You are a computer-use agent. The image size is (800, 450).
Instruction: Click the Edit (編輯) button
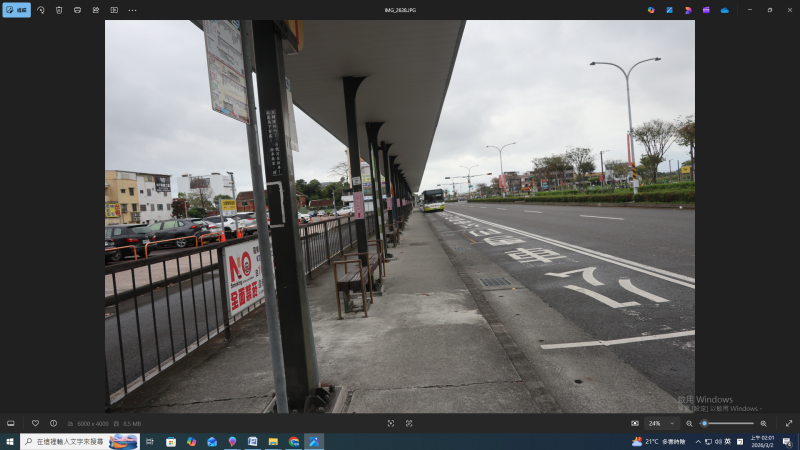(x=16, y=10)
